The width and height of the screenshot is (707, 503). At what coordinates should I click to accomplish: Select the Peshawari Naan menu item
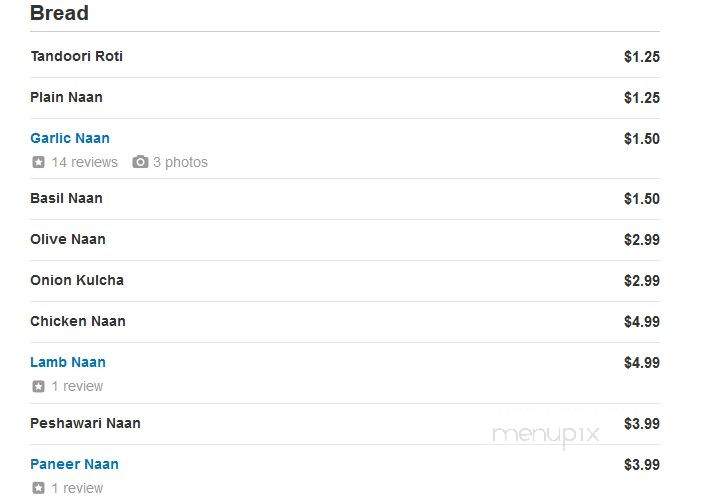click(x=345, y=424)
